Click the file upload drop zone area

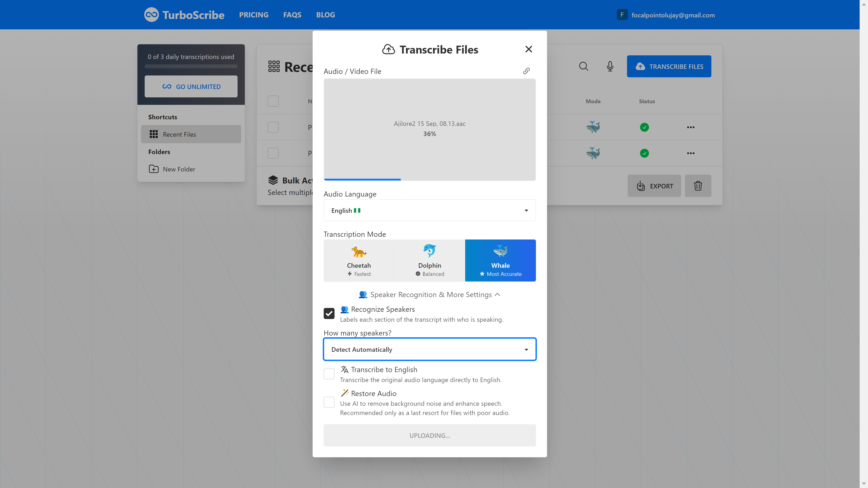[x=430, y=130]
